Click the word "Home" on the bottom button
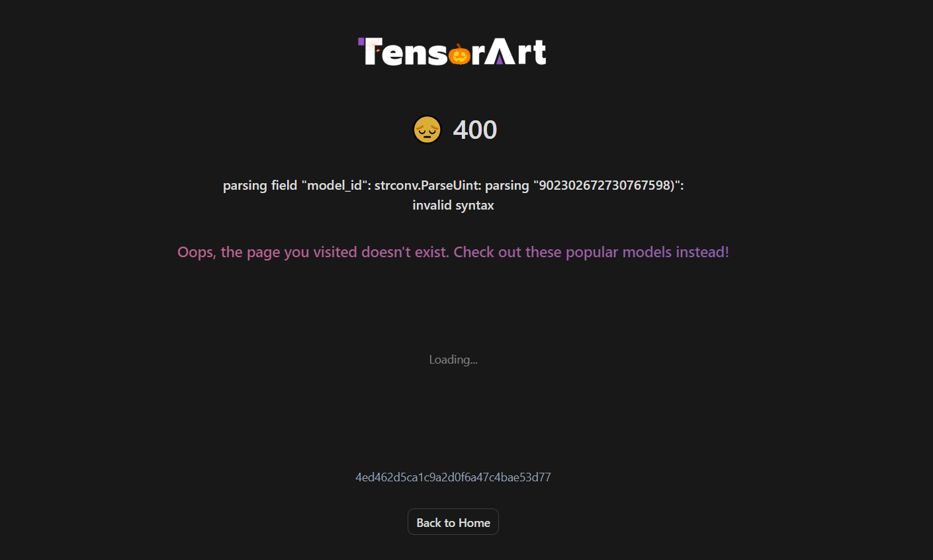 pos(474,522)
